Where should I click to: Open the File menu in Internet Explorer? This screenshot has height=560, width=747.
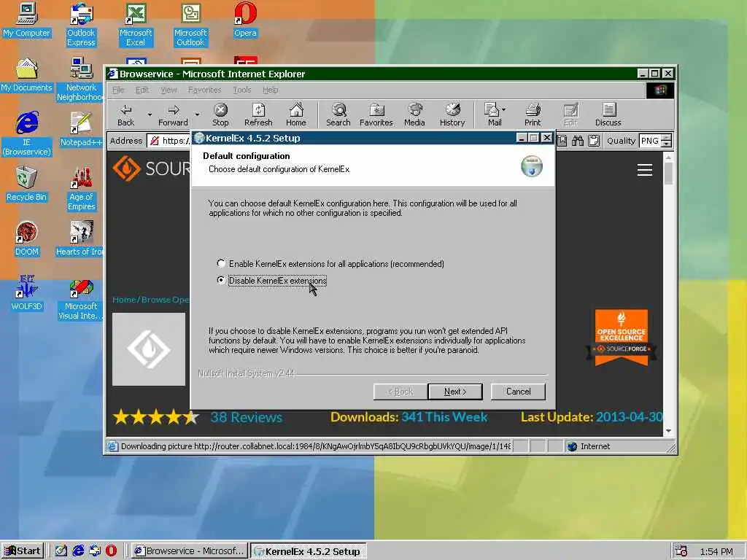pyautogui.click(x=118, y=90)
